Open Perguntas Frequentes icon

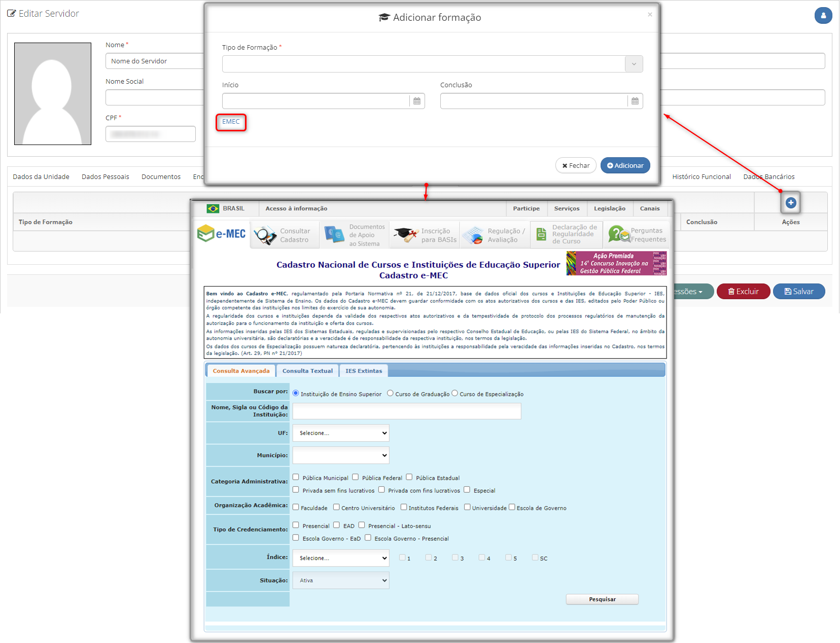618,234
